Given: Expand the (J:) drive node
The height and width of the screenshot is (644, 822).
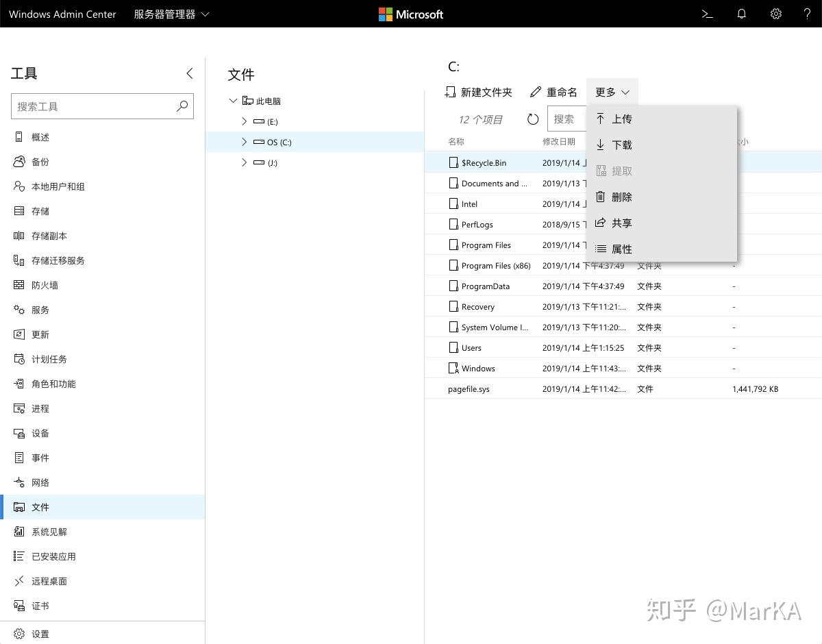Looking at the screenshot, I should 245,162.
